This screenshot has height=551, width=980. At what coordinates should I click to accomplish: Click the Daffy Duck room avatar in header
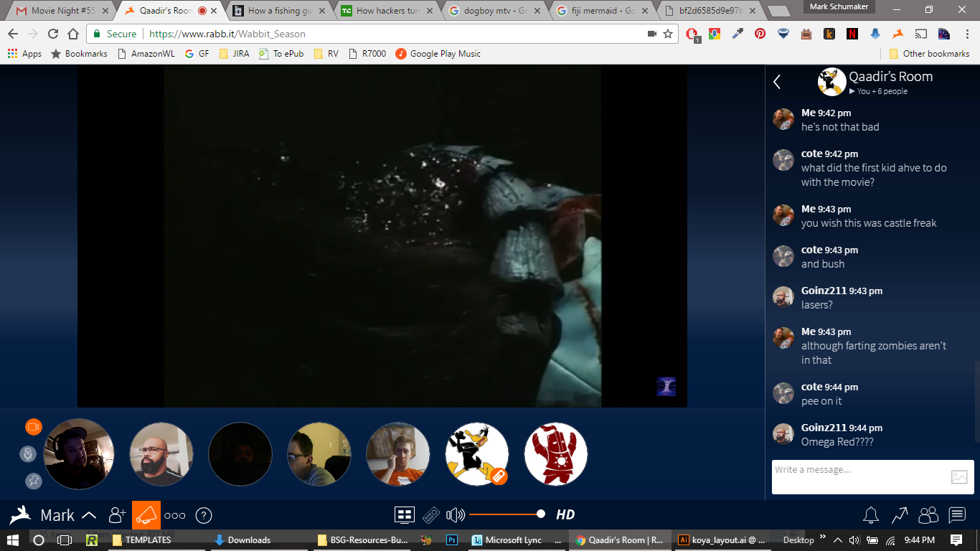point(832,82)
